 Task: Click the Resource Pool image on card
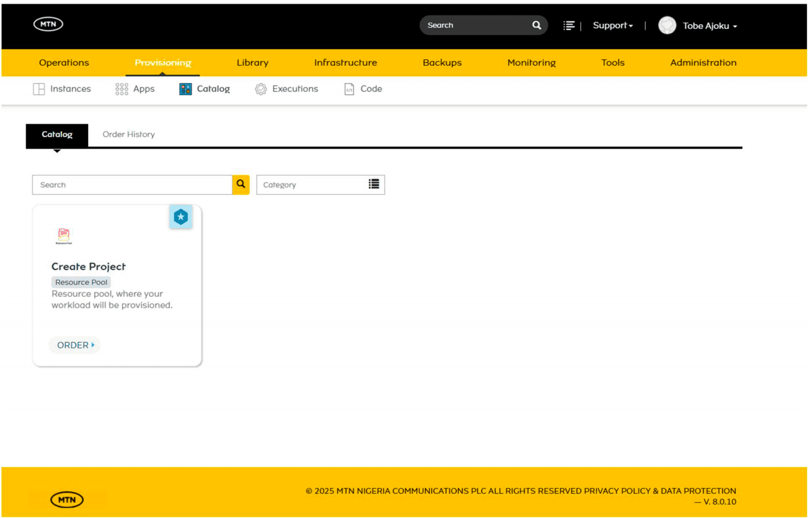[x=64, y=236]
